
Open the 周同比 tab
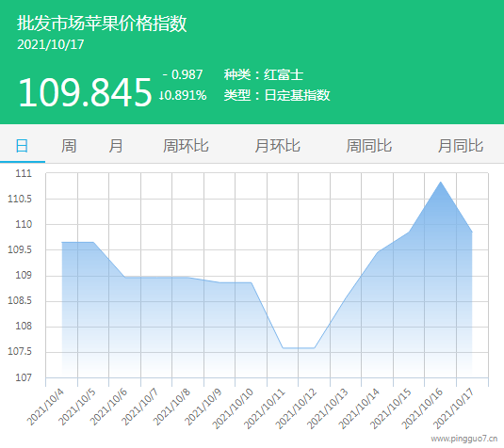click(x=368, y=146)
